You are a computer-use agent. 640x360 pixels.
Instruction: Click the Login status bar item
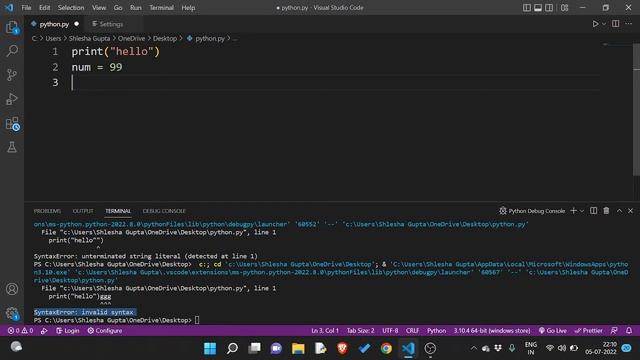pos(67,331)
